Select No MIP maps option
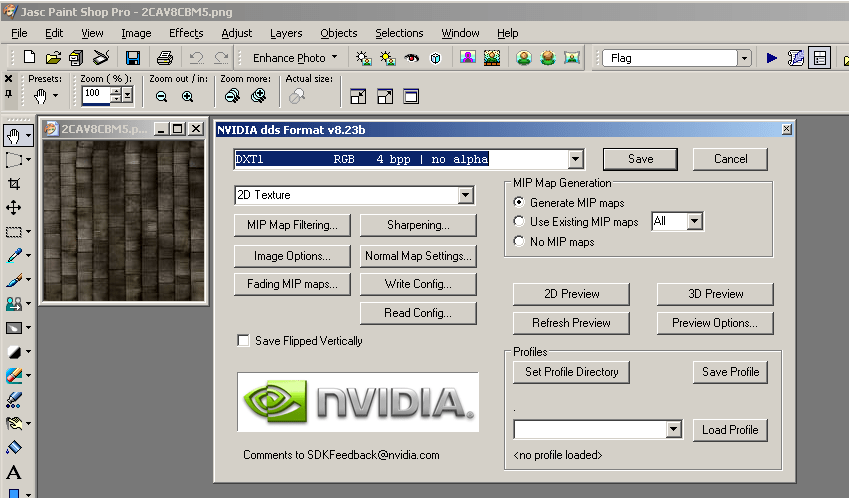Viewport: 849px width, 498px height. (519, 242)
